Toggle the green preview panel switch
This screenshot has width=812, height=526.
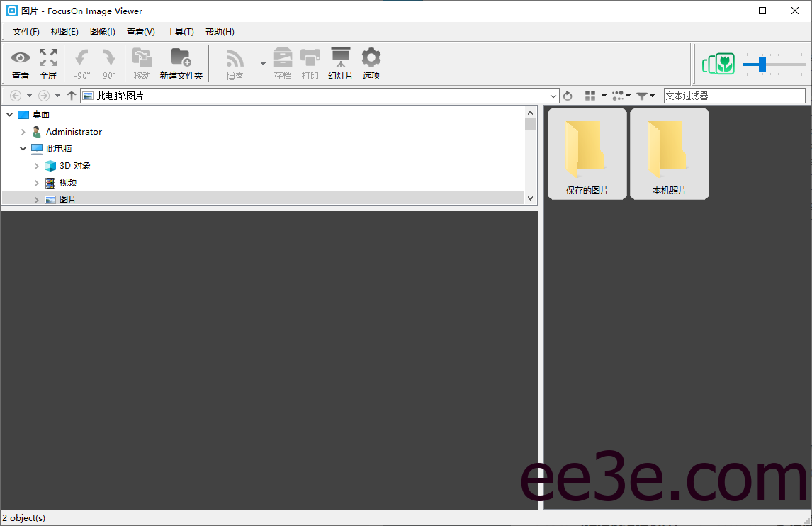[718, 64]
